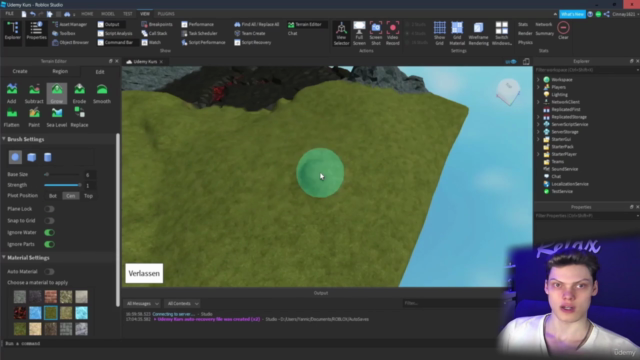The width and height of the screenshot is (640, 360).
Task: Select the Replace terrain tool
Action: point(79,117)
